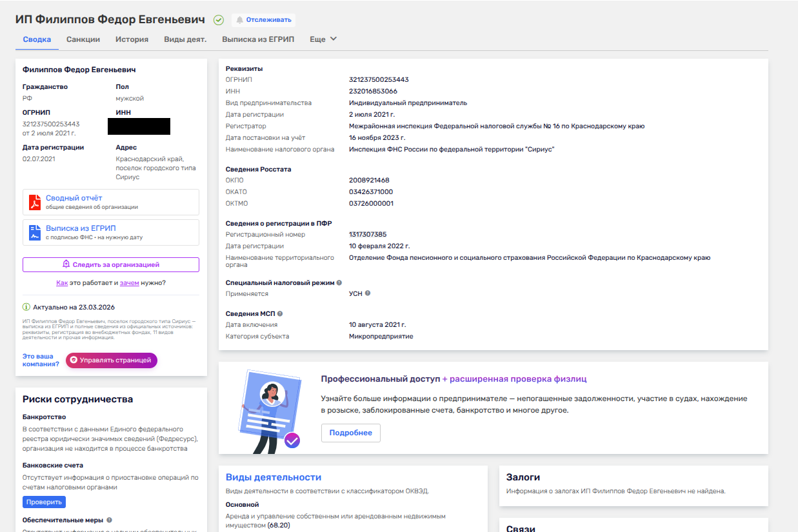
Task: Click the help icon beside УСН
Action: pos(368,293)
